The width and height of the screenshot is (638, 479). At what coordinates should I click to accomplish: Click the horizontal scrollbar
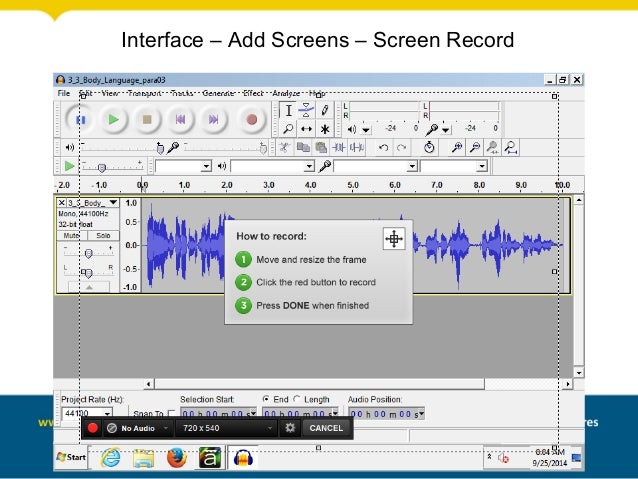(319, 384)
